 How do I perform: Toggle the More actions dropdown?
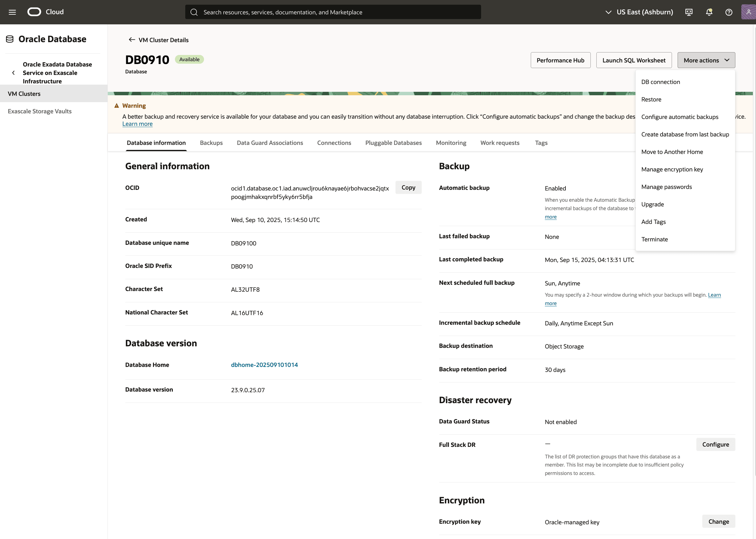706,60
